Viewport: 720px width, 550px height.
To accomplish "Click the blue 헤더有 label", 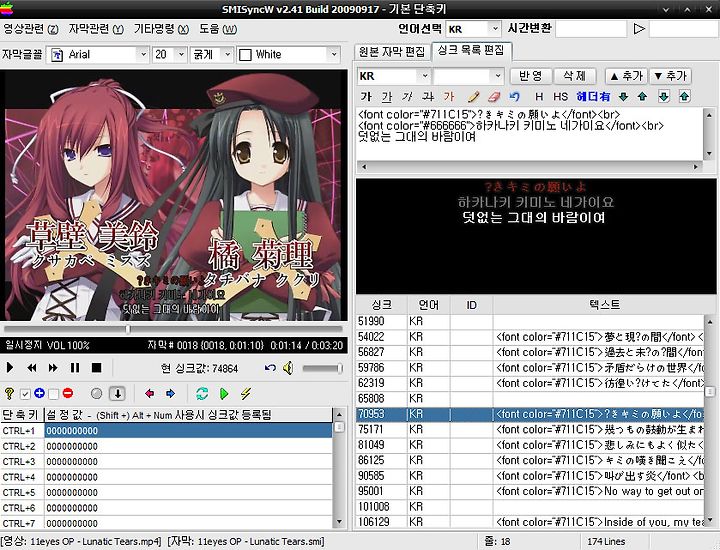I will [x=593, y=96].
